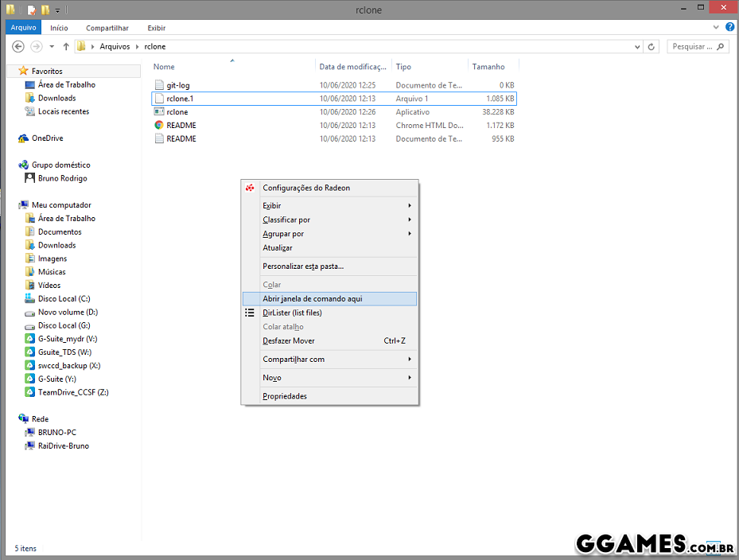Open G-Suite_mydr (V:) drive
739x560 pixels.
pyautogui.click(x=67, y=339)
